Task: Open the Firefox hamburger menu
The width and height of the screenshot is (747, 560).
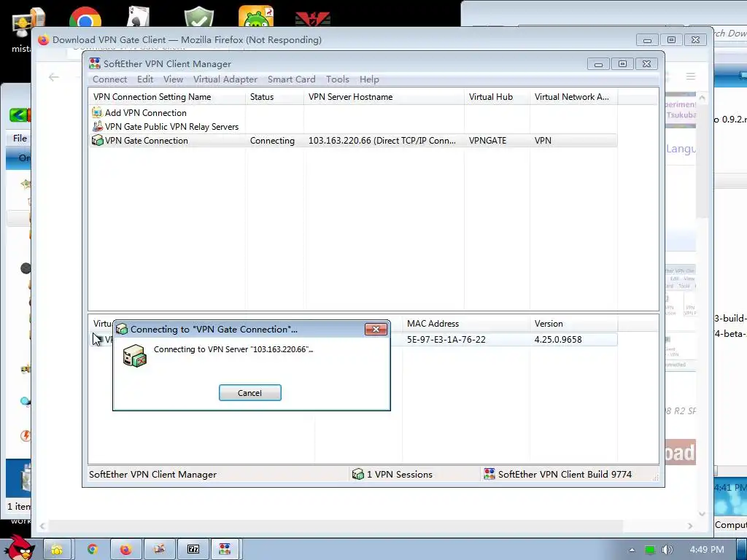Action: (690, 76)
